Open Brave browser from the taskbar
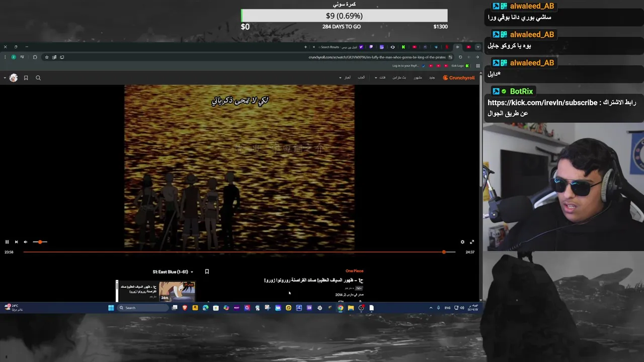The height and width of the screenshot is (362, 644). [185, 308]
